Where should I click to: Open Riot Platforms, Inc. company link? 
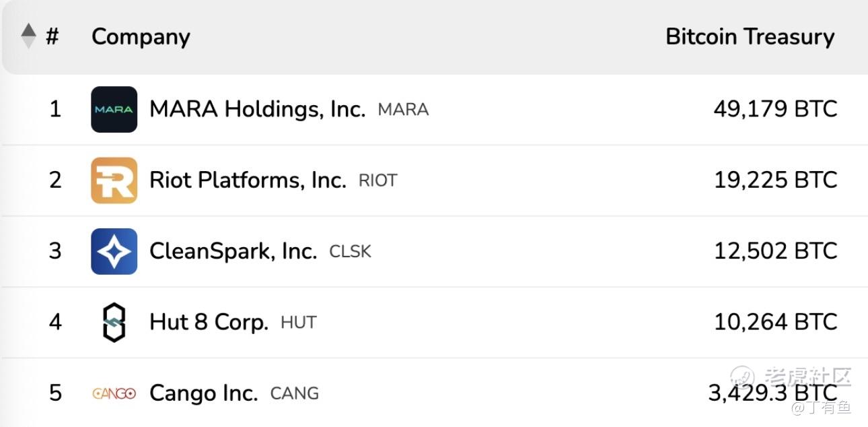coord(248,180)
